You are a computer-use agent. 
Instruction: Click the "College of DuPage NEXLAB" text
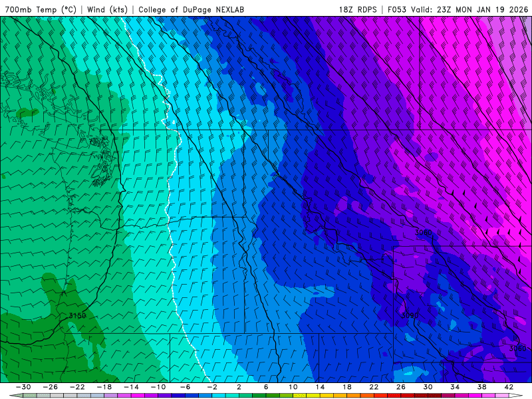191,9
